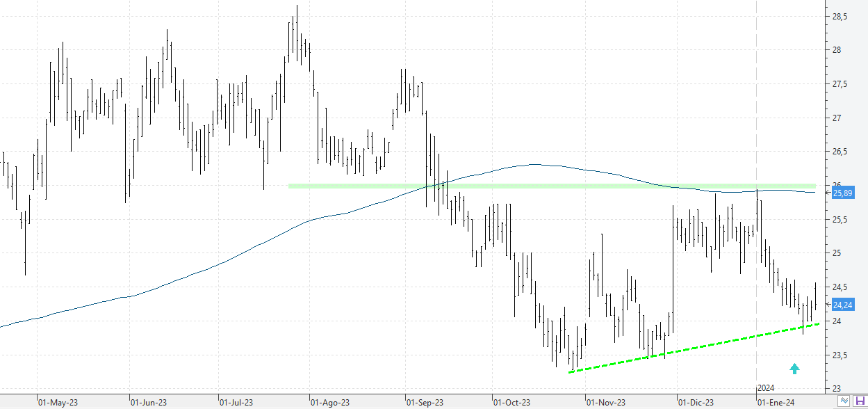Click the 27 price axis value
This screenshot has height=409, width=868.
837,118
